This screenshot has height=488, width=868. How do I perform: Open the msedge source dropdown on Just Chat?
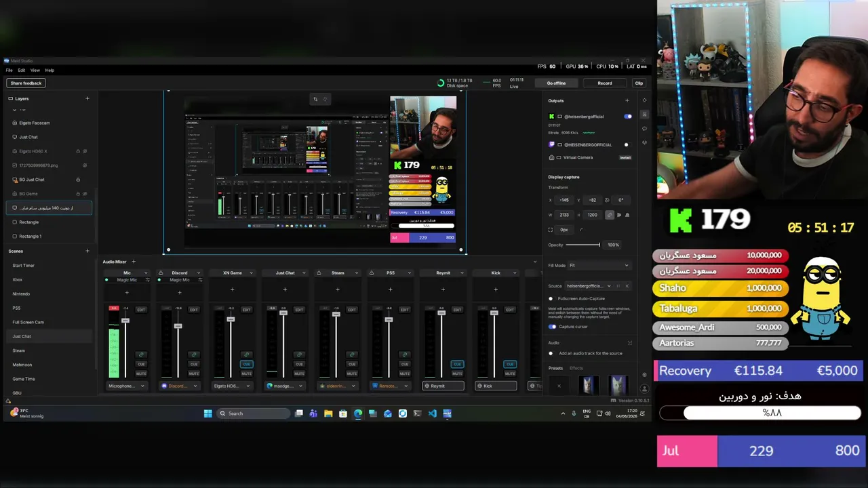tap(285, 386)
